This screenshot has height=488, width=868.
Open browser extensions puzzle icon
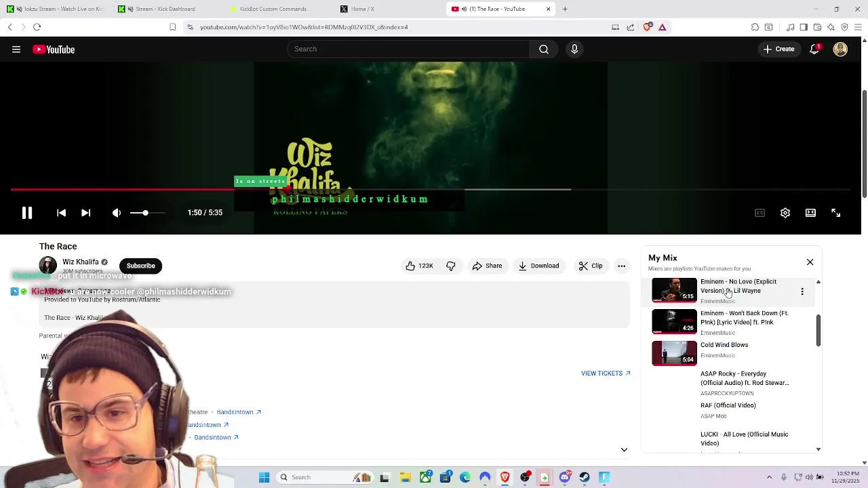coord(755,27)
